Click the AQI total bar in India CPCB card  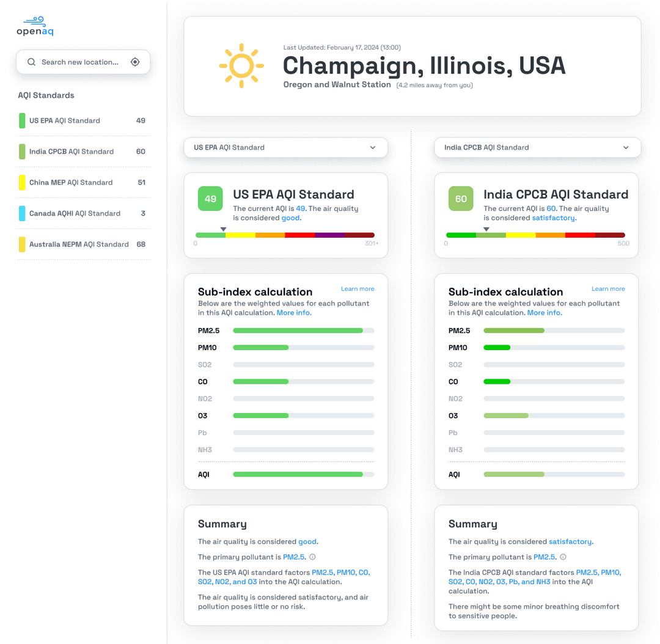click(x=554, y=474)
